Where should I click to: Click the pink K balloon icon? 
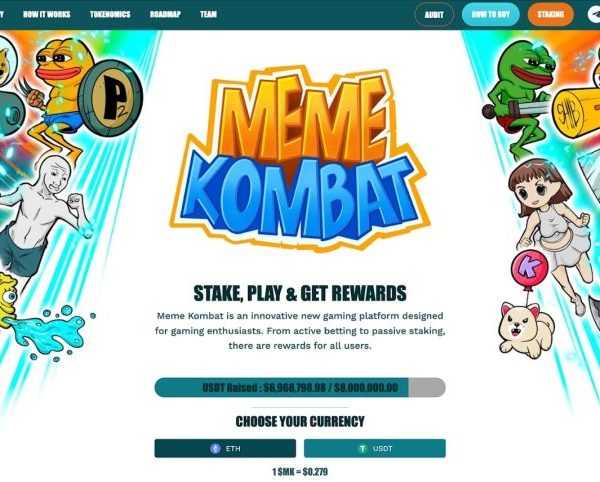[x=529, y=268]
